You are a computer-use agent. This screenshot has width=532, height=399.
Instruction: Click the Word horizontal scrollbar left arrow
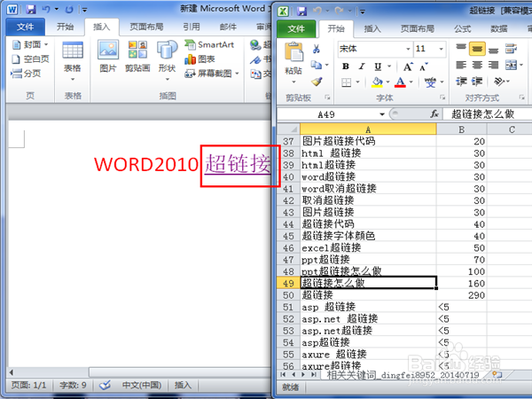12,372
